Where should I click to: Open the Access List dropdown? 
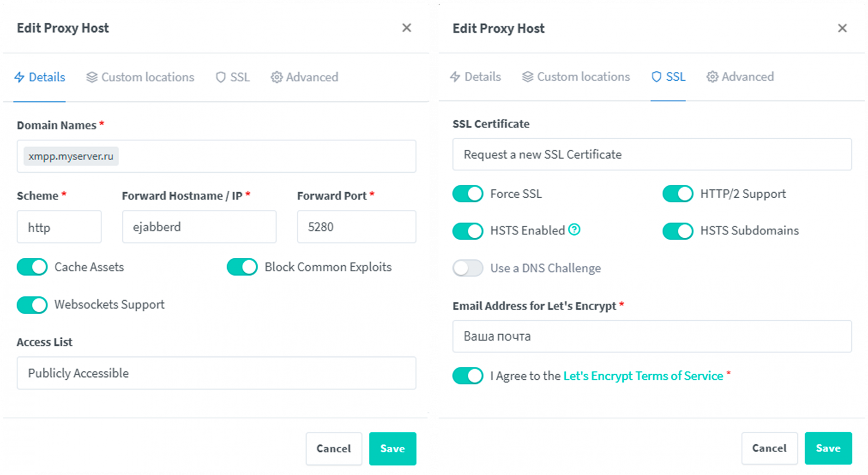(216, 373)
